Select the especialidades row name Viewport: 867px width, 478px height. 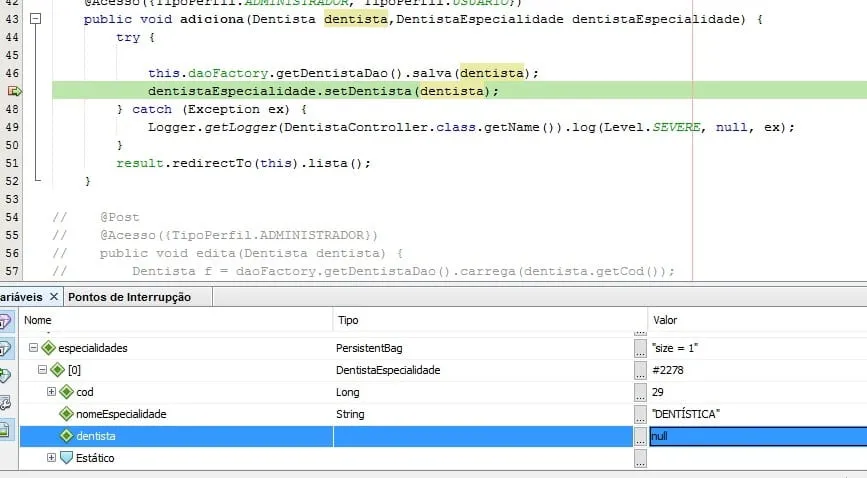[93, 348]
